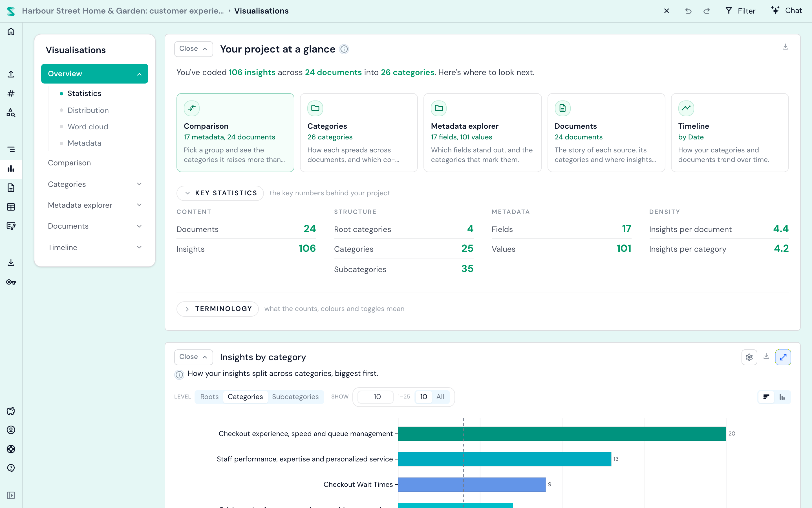
Task: Open Comparison in Visualisations menu
Action: click(x=69, y=163)
